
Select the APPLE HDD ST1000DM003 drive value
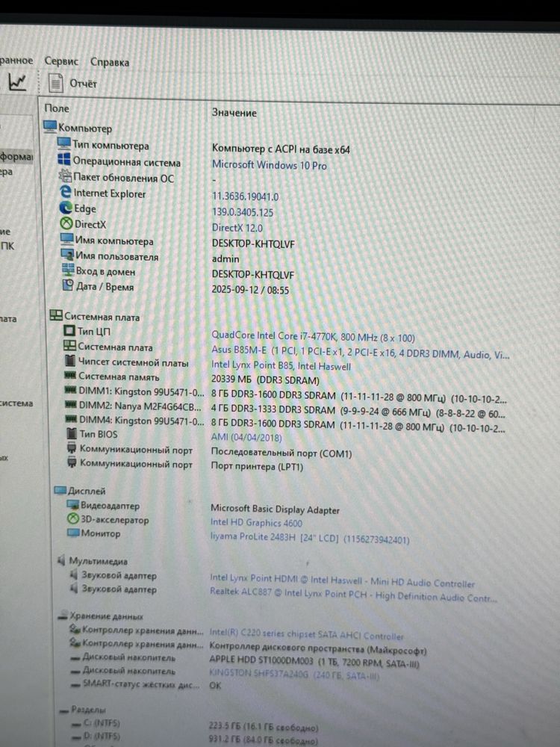coord(314,661)
